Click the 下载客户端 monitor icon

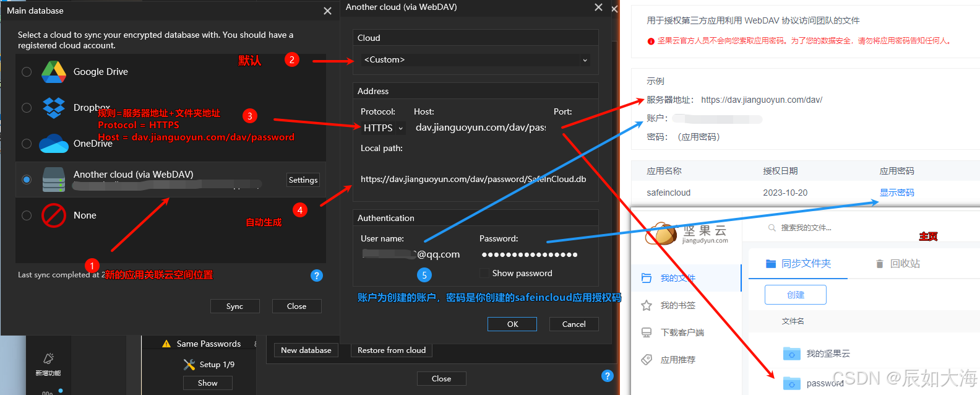coord(647,332)
